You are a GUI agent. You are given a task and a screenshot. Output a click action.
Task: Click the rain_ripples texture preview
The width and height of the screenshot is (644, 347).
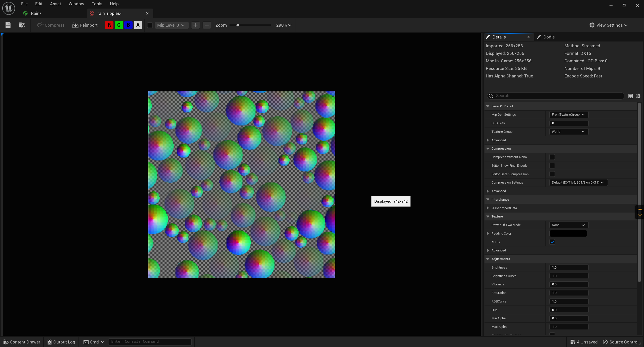point(242,185)
